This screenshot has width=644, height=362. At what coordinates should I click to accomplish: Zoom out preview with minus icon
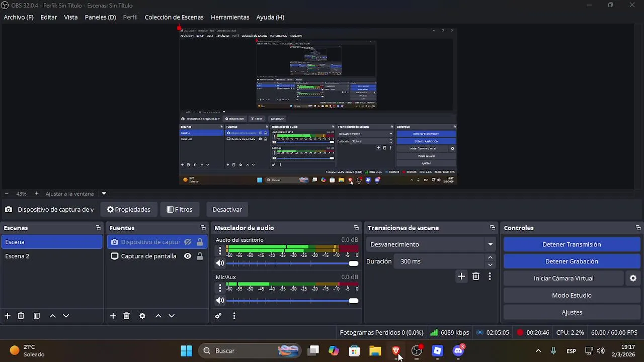(7, 194)
